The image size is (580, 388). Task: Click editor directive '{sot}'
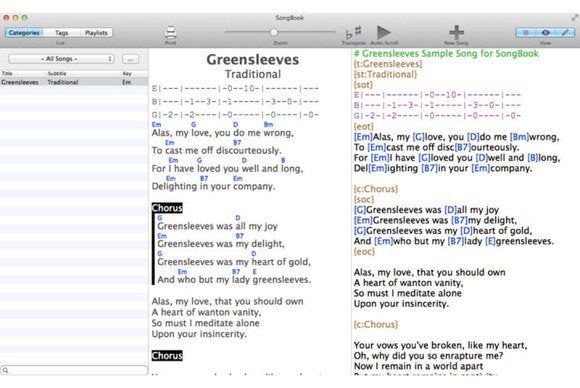point(363,85)
